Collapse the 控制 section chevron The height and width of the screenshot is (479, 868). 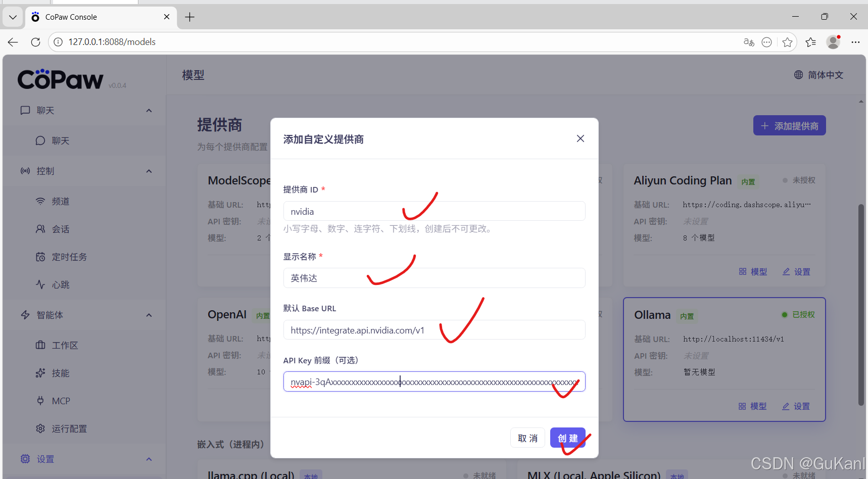pos(149,171)
